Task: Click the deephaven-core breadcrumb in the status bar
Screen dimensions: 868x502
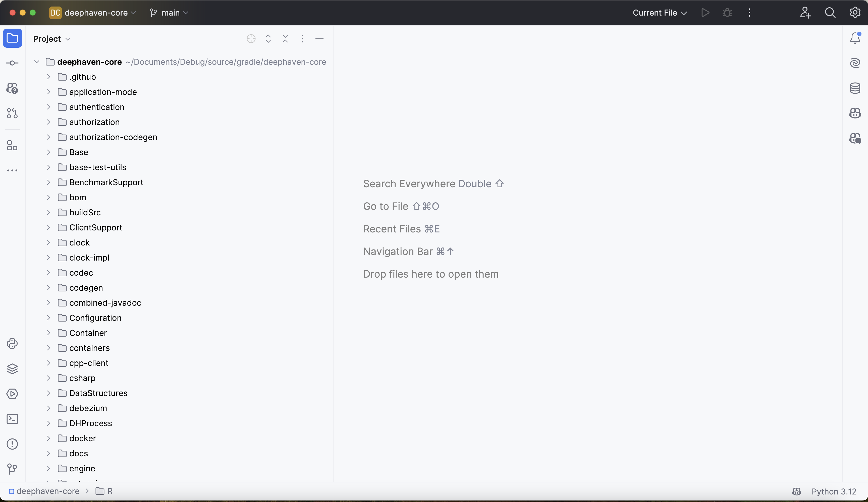Action: click(47, 491)
